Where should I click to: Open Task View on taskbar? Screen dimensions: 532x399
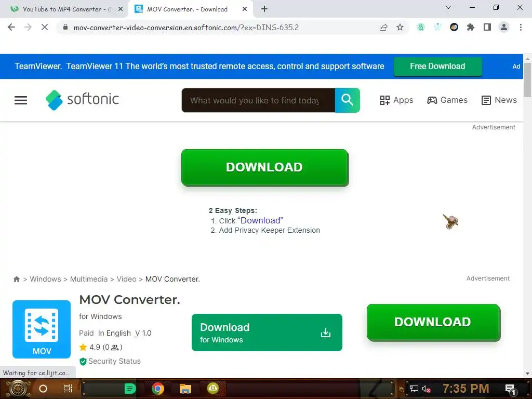(x=68, y=389)
